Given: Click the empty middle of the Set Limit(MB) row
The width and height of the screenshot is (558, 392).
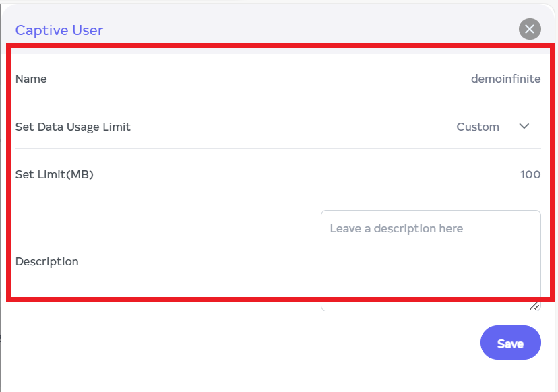Looking at the screenshot, I should (x=303, y=174).
